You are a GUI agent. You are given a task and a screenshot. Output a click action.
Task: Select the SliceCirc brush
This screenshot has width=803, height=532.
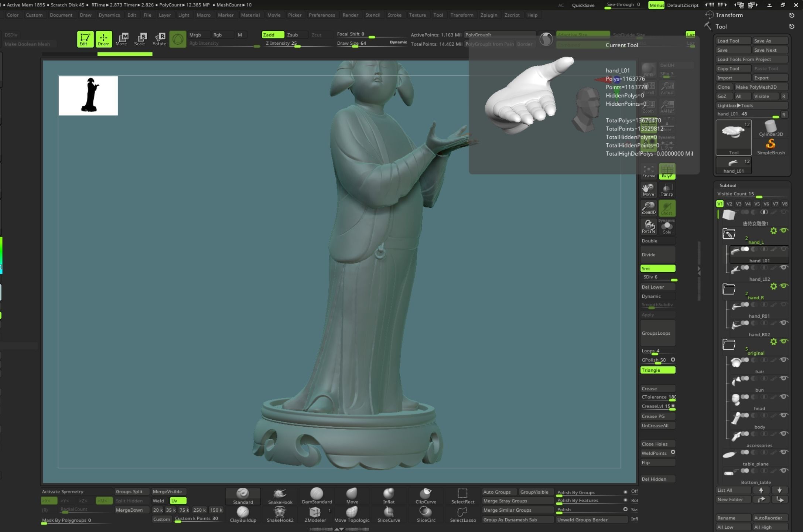[426, 514]
